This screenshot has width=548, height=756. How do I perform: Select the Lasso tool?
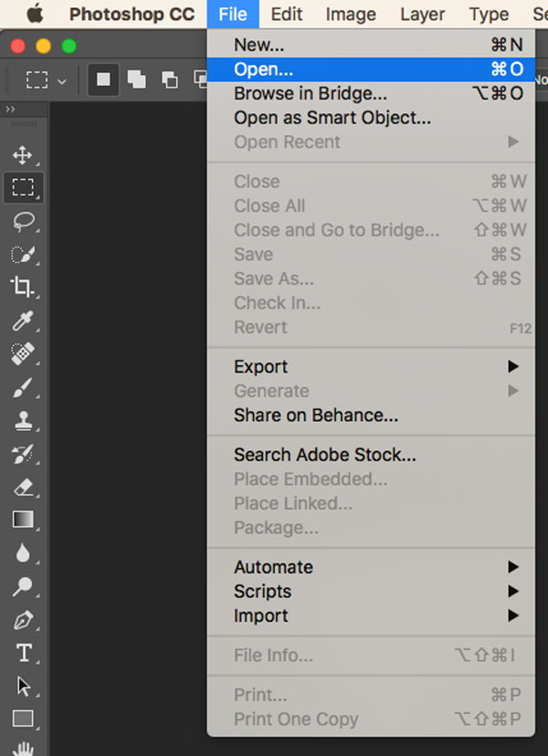(x=23, y=221)
